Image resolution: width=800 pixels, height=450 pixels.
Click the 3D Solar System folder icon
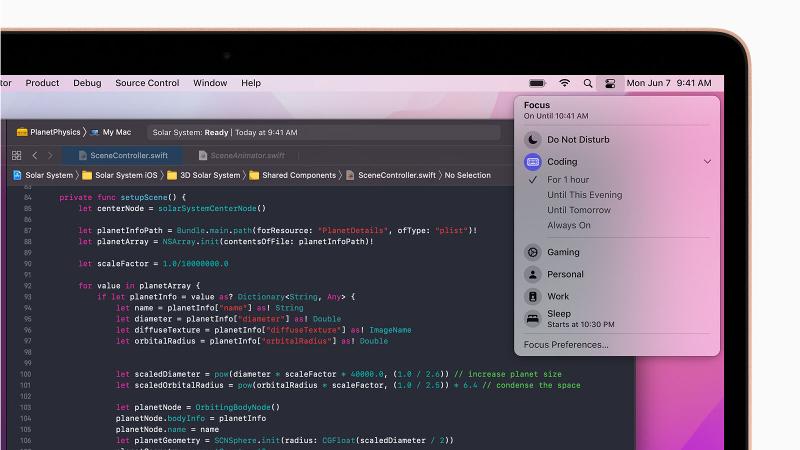pos(172,175)
